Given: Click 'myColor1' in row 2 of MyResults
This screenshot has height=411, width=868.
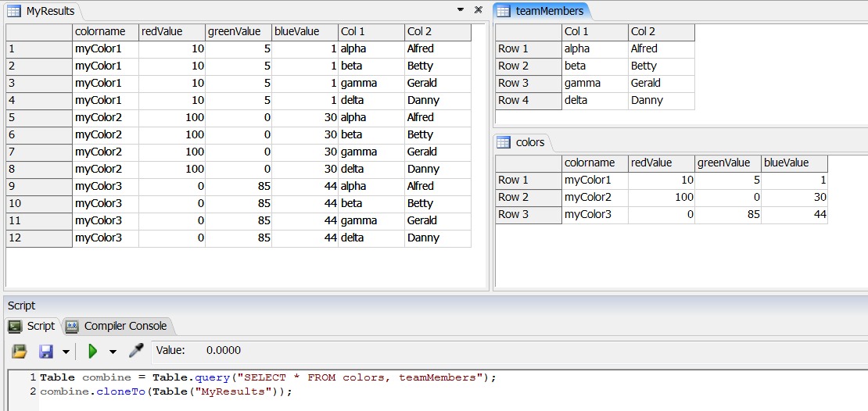Looking at the screenshot, I should [106, 66].
